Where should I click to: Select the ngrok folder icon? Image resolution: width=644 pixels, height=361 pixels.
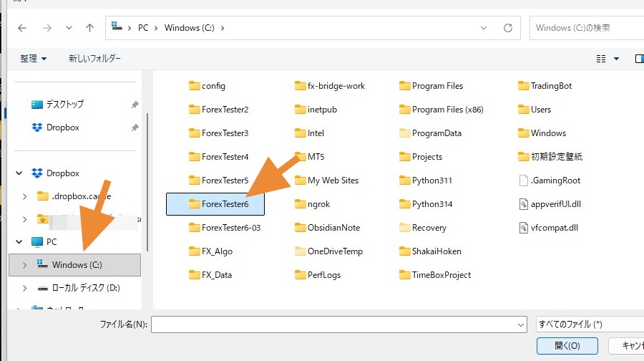[x=301, y=204]
